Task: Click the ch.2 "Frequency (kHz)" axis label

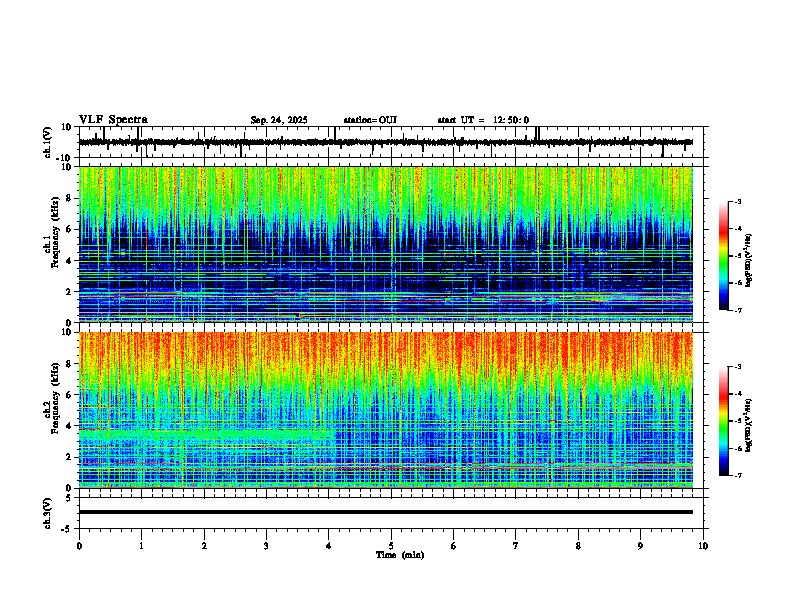Action: pos(55,398)
